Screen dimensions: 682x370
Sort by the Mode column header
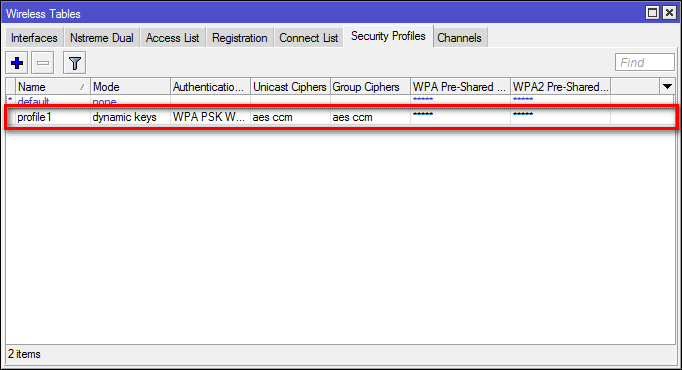[130, 87]
